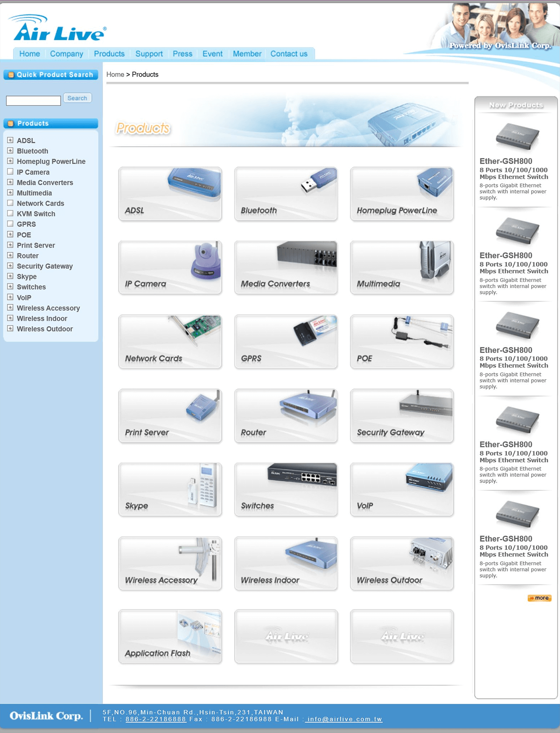
Task: Open the Wireless Accessory category tile
Action: (170, 564)
